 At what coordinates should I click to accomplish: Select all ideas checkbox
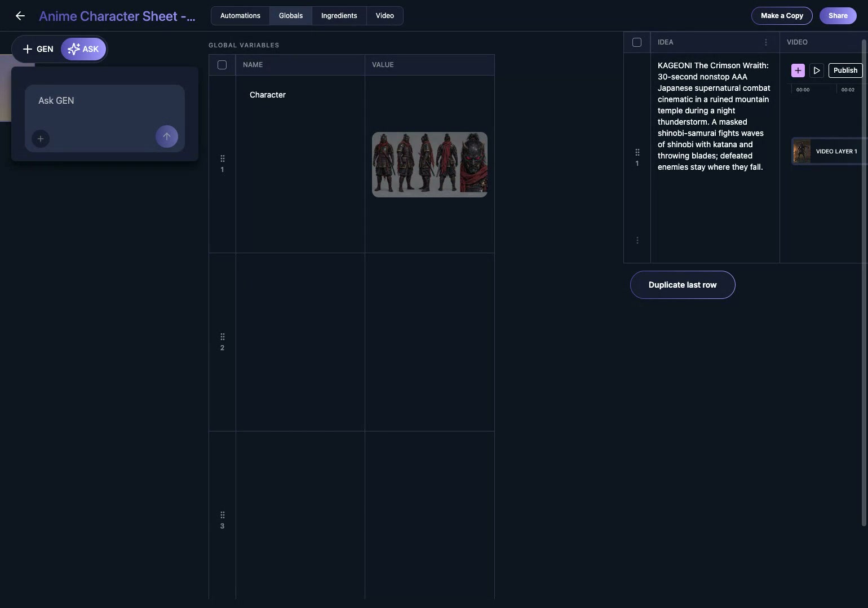pyautogui.click(x=637, y=42)
